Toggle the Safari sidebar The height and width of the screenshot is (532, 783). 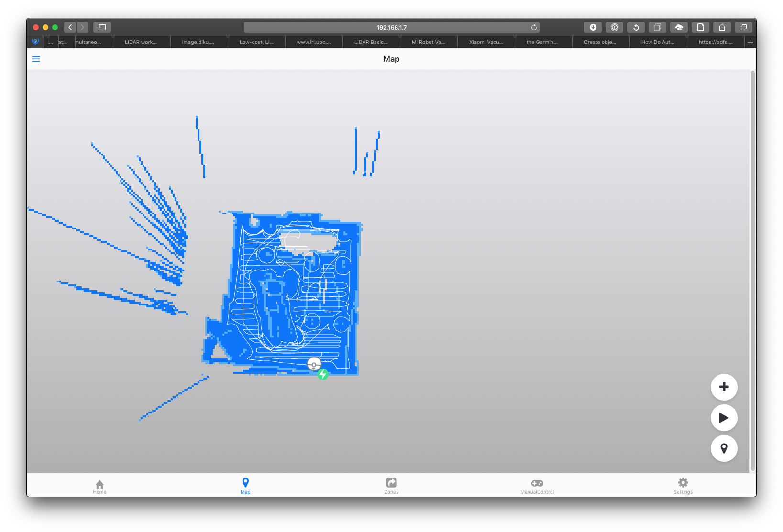pos(102,27)
